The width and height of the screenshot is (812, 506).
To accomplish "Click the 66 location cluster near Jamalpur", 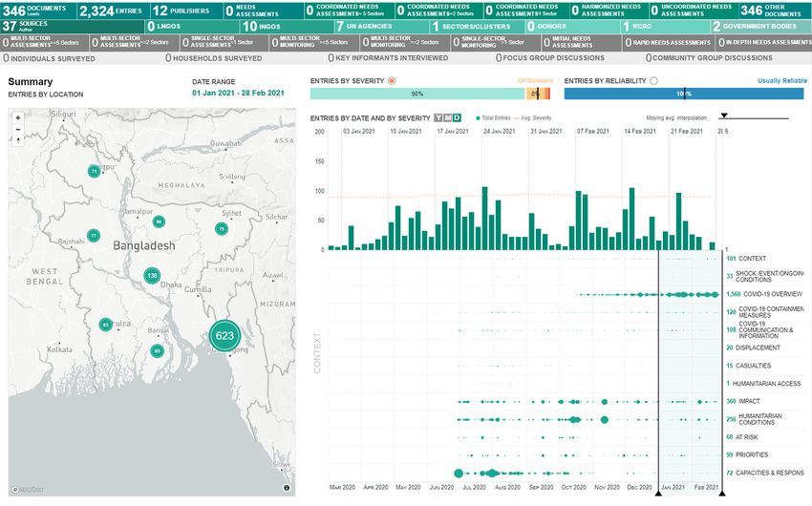I will coord(159,221).
